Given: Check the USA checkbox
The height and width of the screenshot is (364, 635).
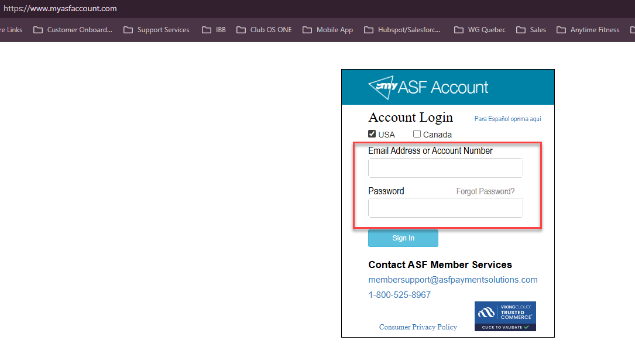Looking at the screenshot, I should pos(372,134).
